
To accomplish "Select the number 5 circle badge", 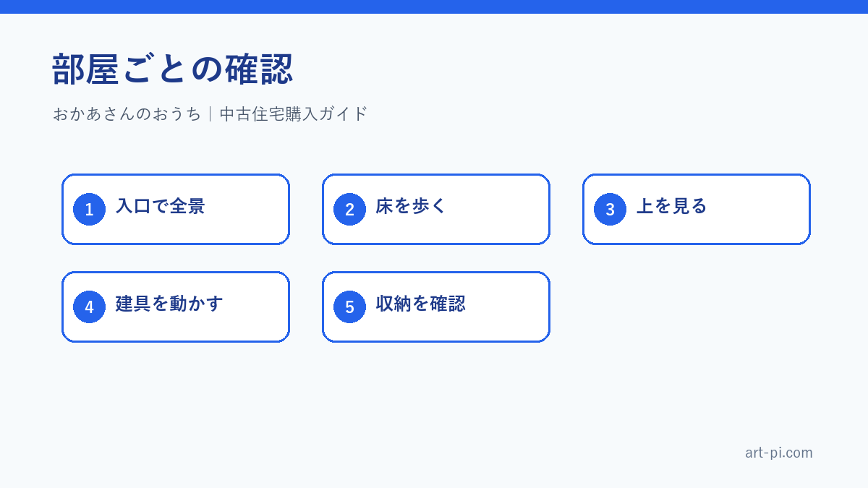I will pyautogui.click(x=349, y=307).
